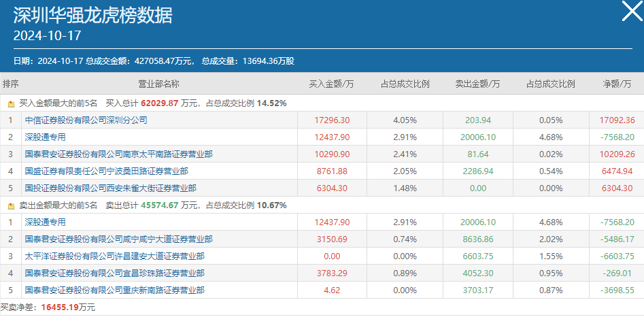Image resolution: width=644 pixels, height=317 pixels.
Task: Select net amount 17092.36
Action: coord(617,120)
